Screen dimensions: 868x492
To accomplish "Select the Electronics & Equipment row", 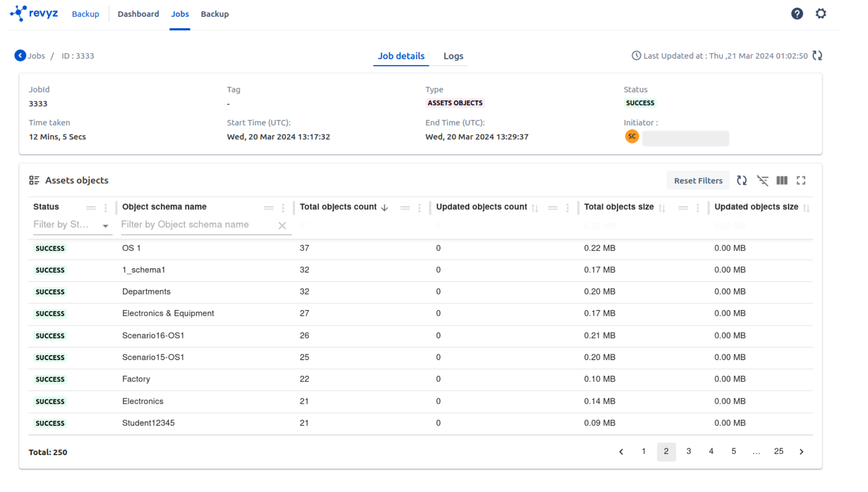I will tap(168, 313).
